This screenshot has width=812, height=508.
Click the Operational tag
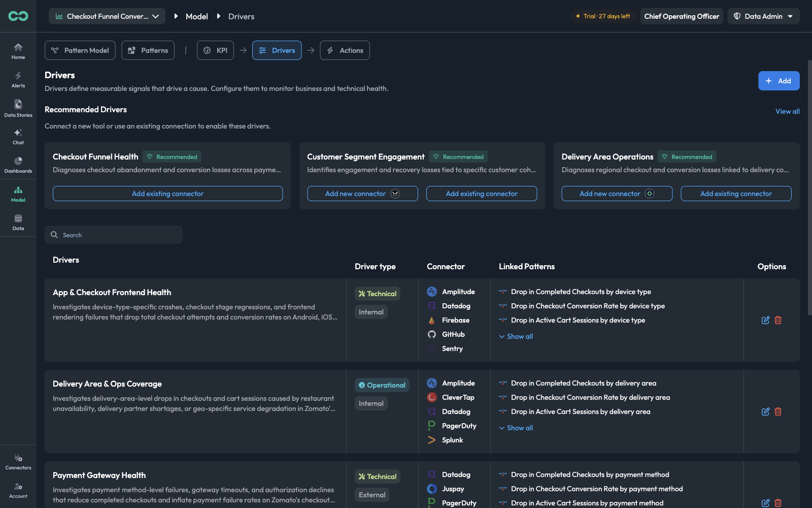point(382,385)
